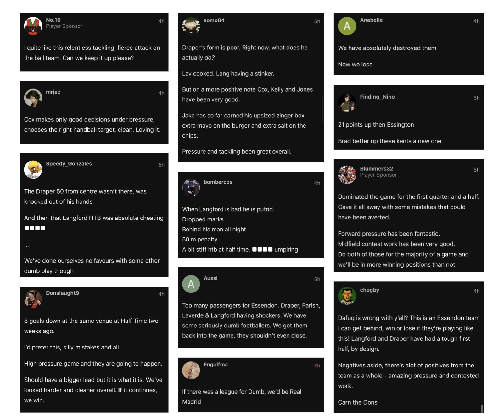Image resolution: width=504 pixels, height=420 pixels.
Task: Click bombercos profile picture
Action: pos(191,188)
